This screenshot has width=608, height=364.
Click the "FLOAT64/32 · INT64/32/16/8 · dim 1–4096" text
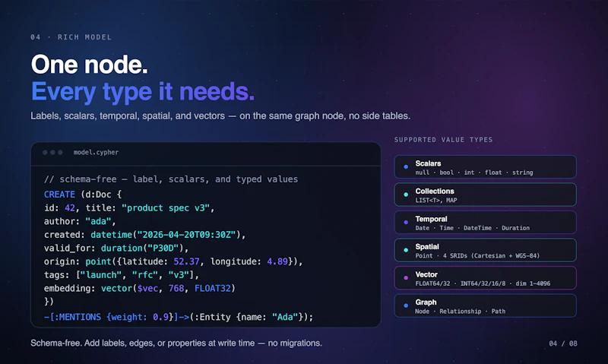coord(483,283)
